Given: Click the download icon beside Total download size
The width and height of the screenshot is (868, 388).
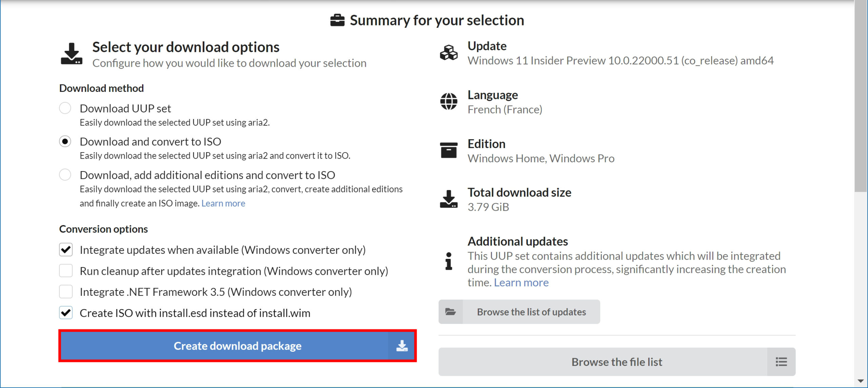Looking at the screenshot, I should point(449,199).
